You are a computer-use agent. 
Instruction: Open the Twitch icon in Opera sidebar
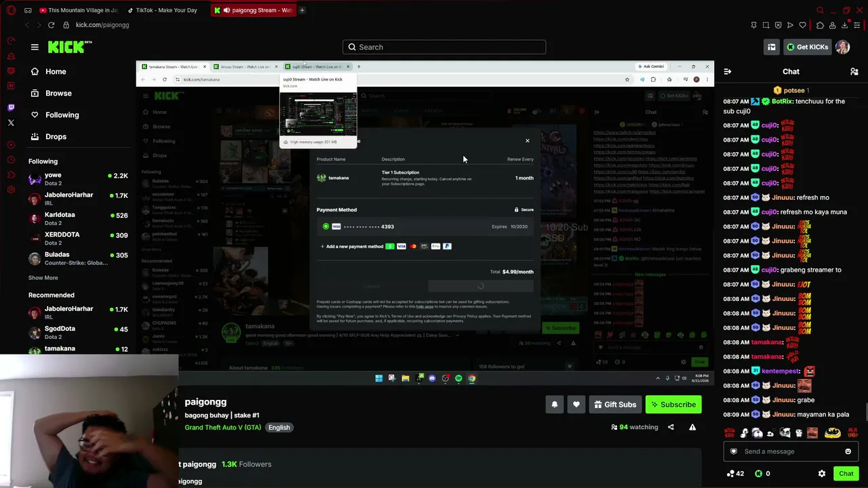[x=11, y=107]
